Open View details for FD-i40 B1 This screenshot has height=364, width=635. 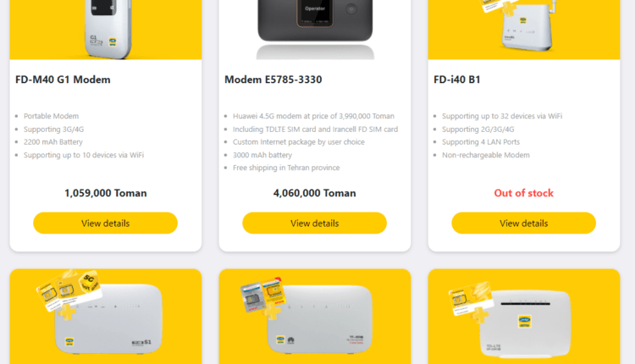coord(523,223)
